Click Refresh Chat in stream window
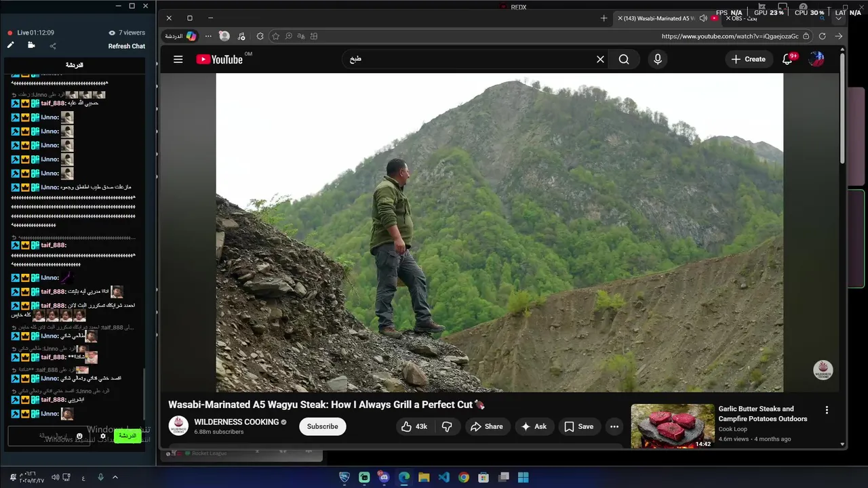The image size is (868, 488). click(x=127, y=46)
